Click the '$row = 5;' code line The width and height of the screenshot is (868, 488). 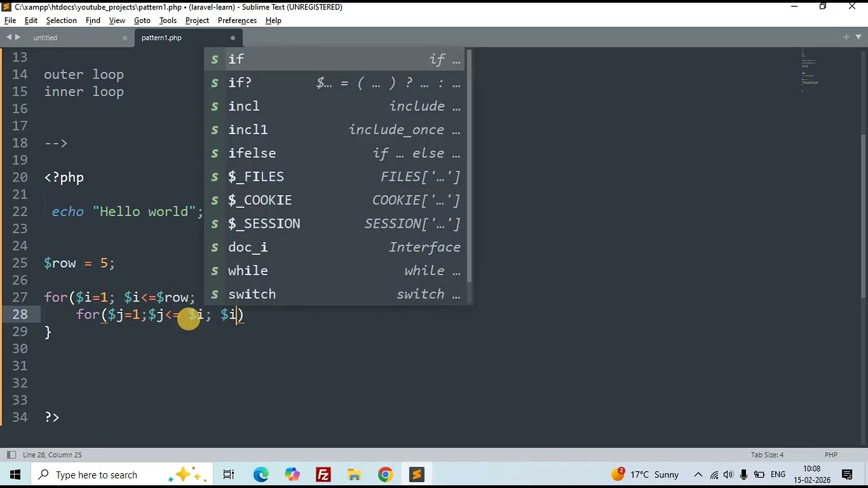click(x=79, y=263)
